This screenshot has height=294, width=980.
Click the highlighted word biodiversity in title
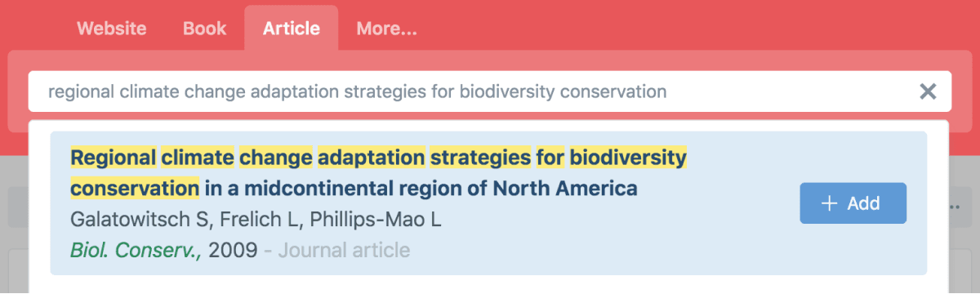tap(628, 156)
